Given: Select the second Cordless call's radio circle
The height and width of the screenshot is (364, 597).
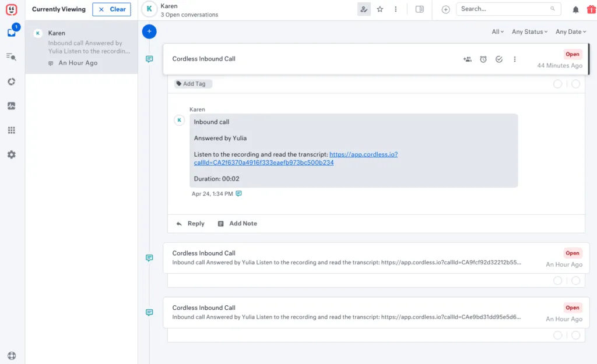Looking at the screenshot, I should (x=575, y=281).
